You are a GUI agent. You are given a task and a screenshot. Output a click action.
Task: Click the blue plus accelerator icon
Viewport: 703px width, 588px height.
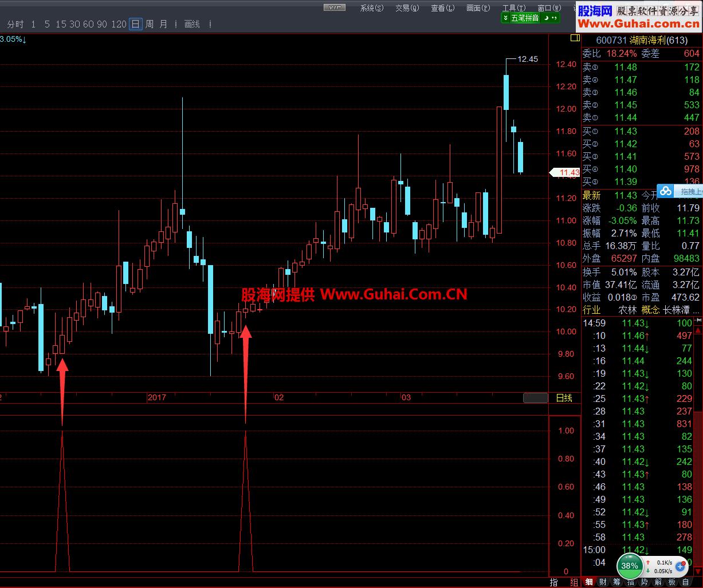click(680, 567)
